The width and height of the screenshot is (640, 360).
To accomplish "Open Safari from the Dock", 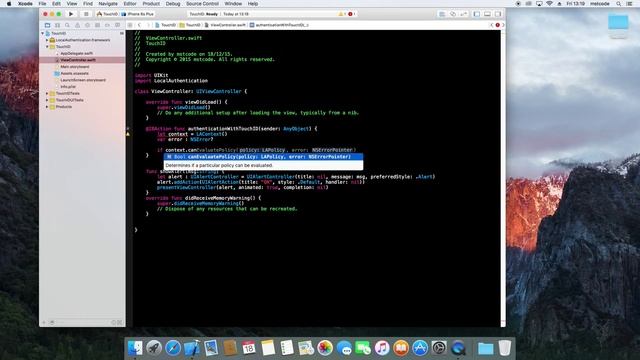I will click(173, 348).
